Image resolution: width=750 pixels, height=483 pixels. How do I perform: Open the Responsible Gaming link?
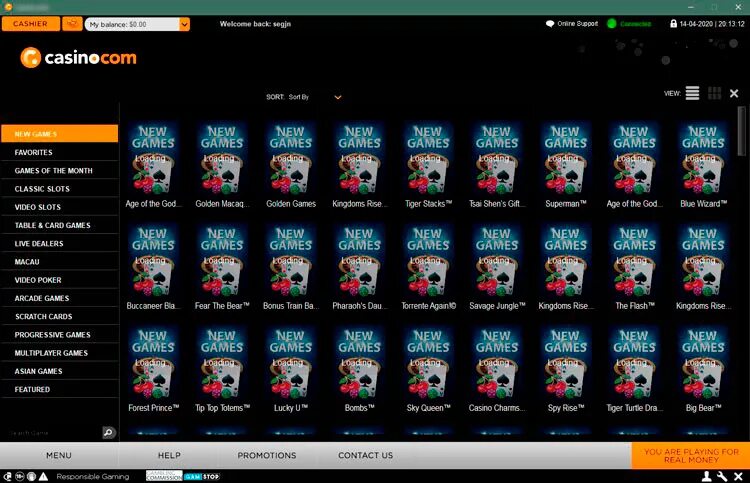point(93,476)
